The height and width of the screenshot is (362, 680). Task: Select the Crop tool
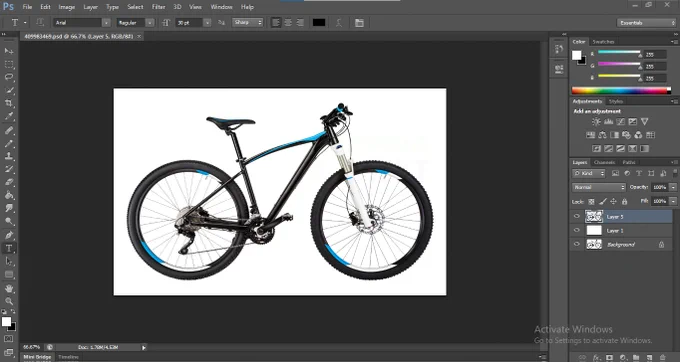point(9,104)
